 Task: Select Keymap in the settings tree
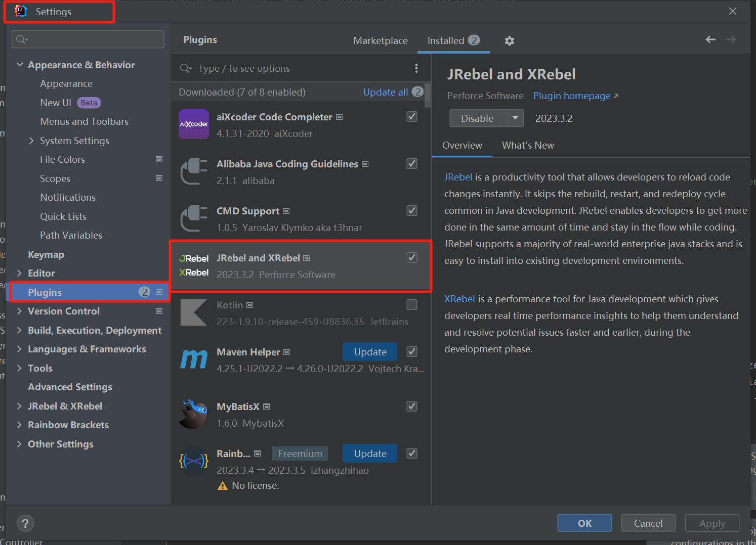46,254
